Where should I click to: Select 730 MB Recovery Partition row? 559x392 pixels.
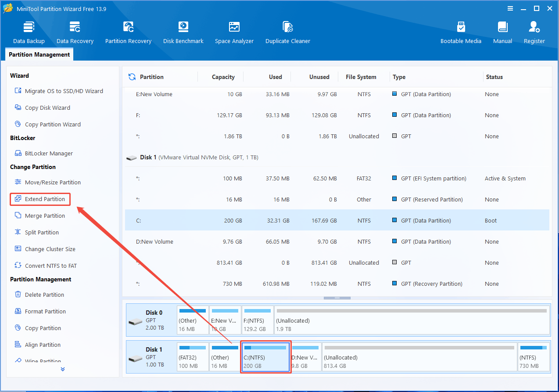[337, 284]
